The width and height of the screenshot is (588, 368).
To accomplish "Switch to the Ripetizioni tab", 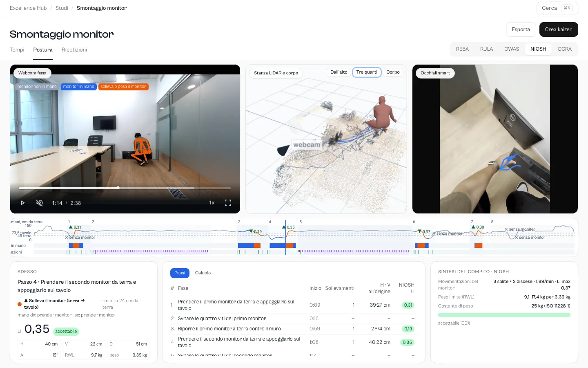I will pyautogui.click(x=74, y=50).
